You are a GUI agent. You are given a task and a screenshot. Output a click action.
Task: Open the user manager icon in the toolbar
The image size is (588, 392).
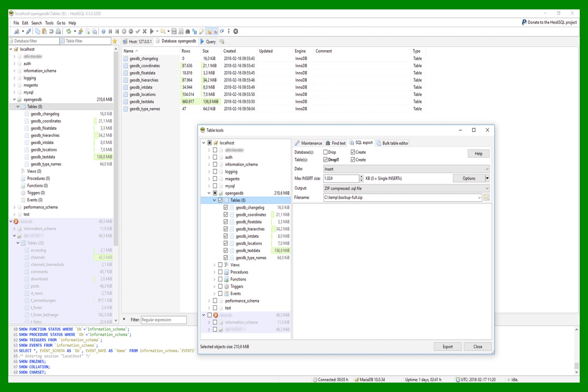coord(81,31)
